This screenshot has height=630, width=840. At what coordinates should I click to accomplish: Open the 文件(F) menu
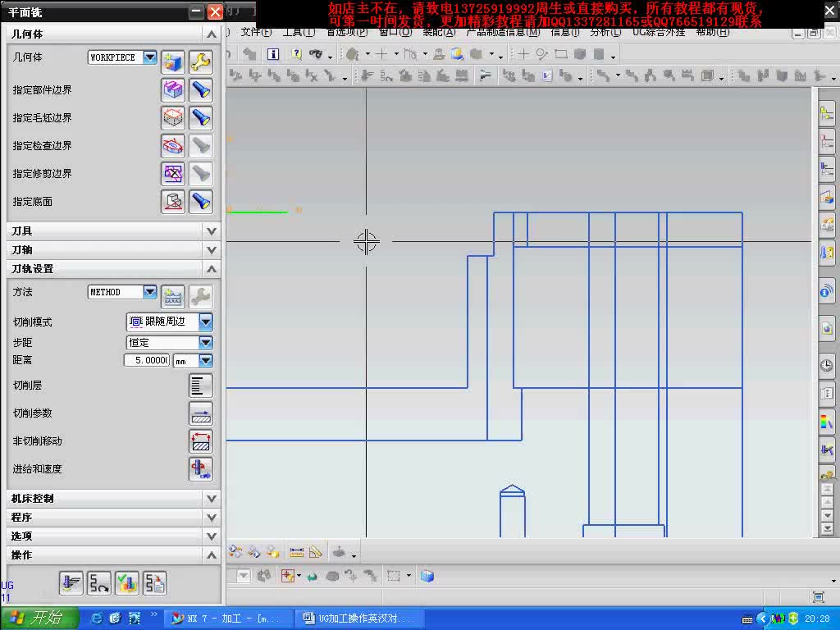tap(256, 32)
